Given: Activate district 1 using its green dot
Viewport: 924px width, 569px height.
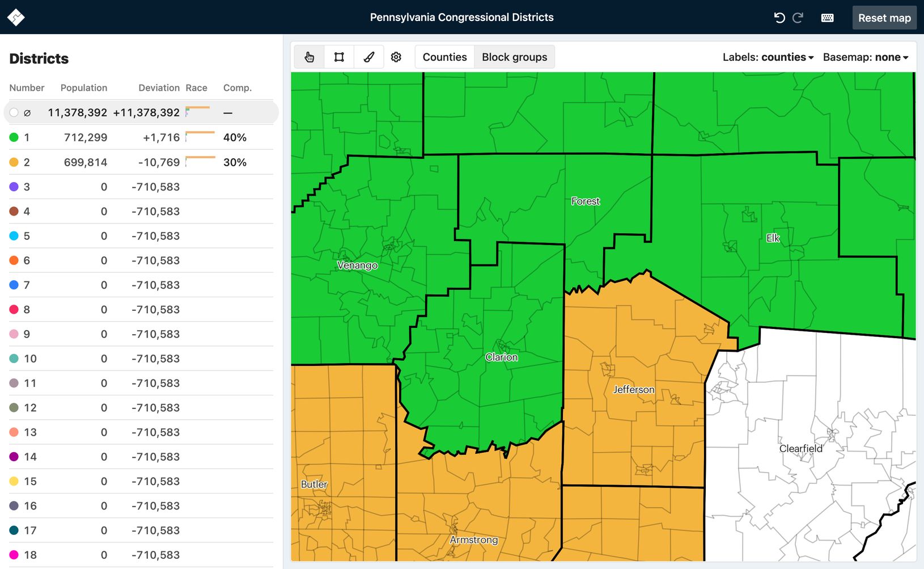Looking at the screenshot, I should click(13, 137).
